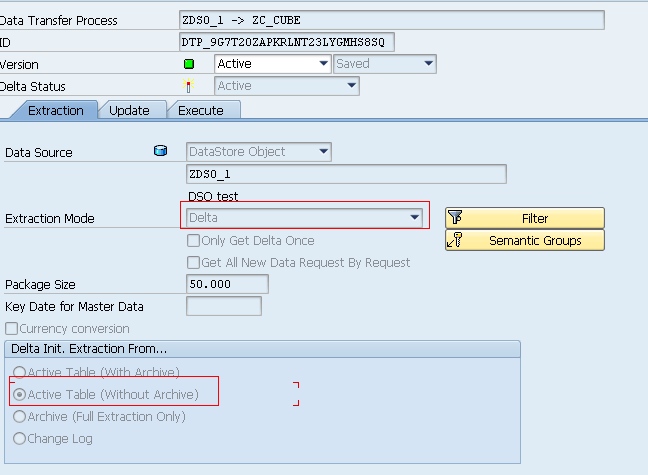Image resolution: width=648 pixels, height=475 pixels.
Task: Open the Extraction Mode Delta dropdown
Action: pyautogui.click(x=305, y=217)
